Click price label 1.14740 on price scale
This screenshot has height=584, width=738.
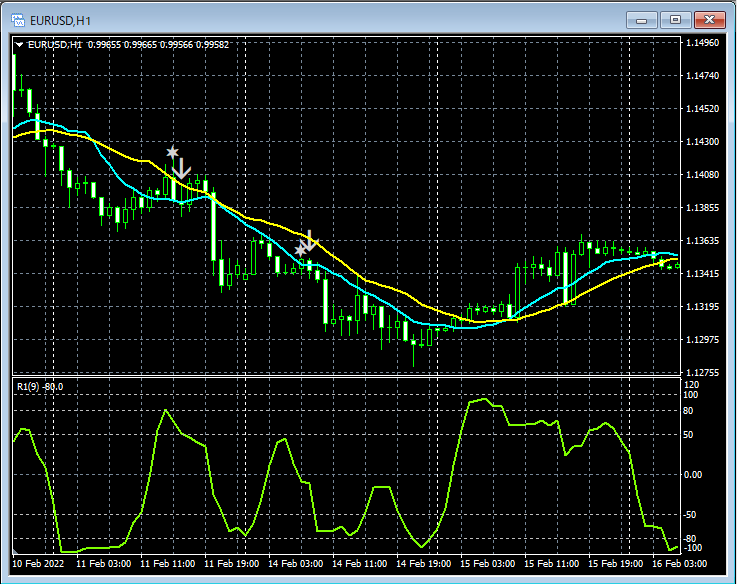703,76
